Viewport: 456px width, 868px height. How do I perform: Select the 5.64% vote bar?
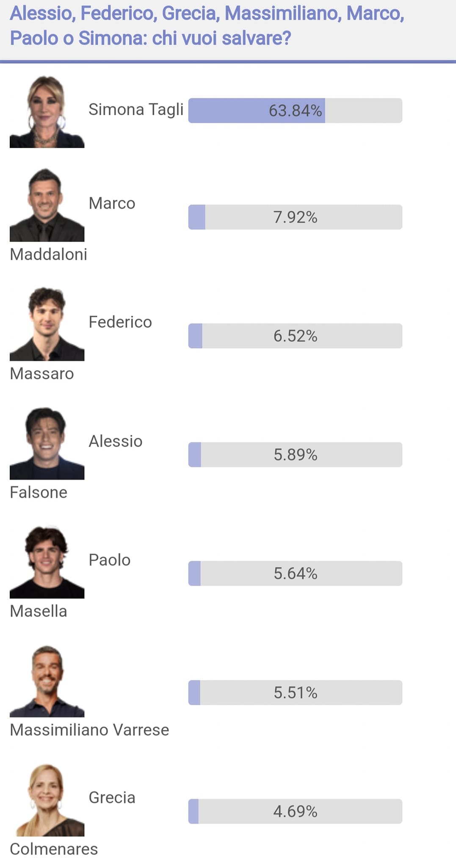point(295,573)
